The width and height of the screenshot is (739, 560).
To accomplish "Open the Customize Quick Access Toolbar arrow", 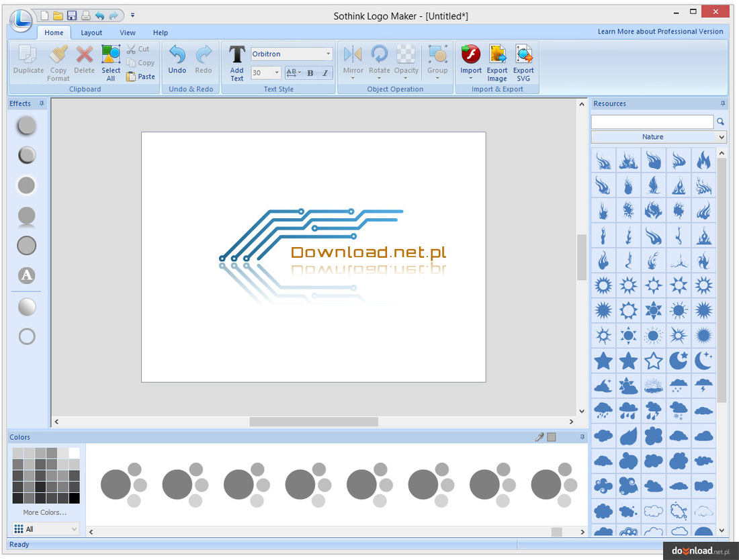I will pos(132,15).
